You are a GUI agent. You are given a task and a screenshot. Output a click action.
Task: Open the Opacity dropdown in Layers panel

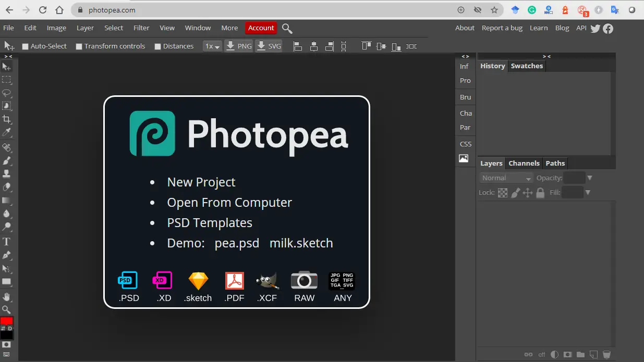tap(590, 178)
